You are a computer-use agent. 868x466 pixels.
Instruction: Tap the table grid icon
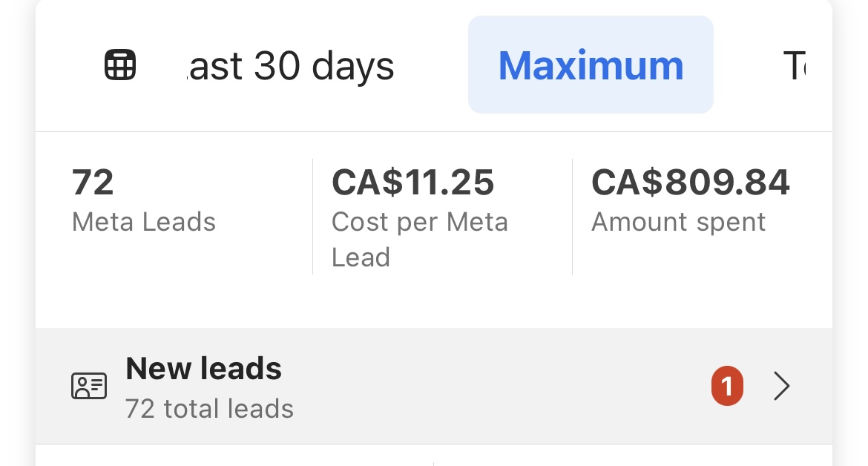(x=119, y=65)
